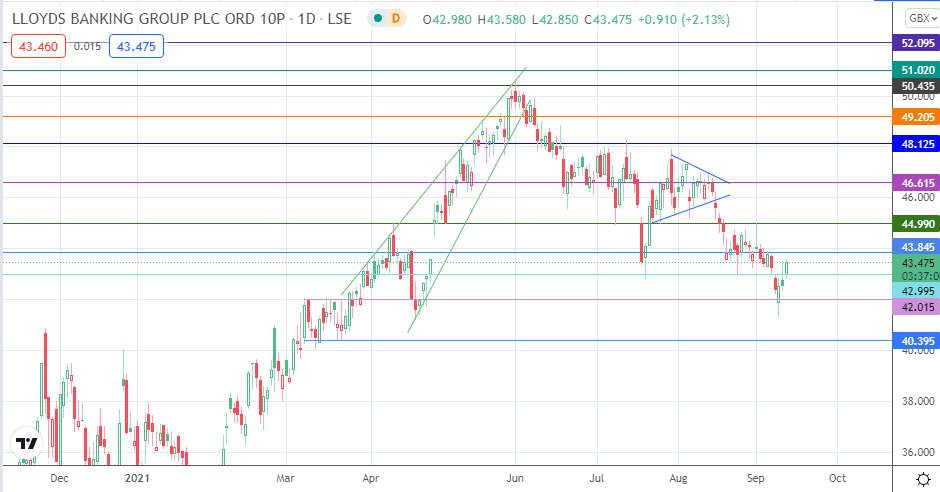Select the current price 43.475 label

point(916,263)
